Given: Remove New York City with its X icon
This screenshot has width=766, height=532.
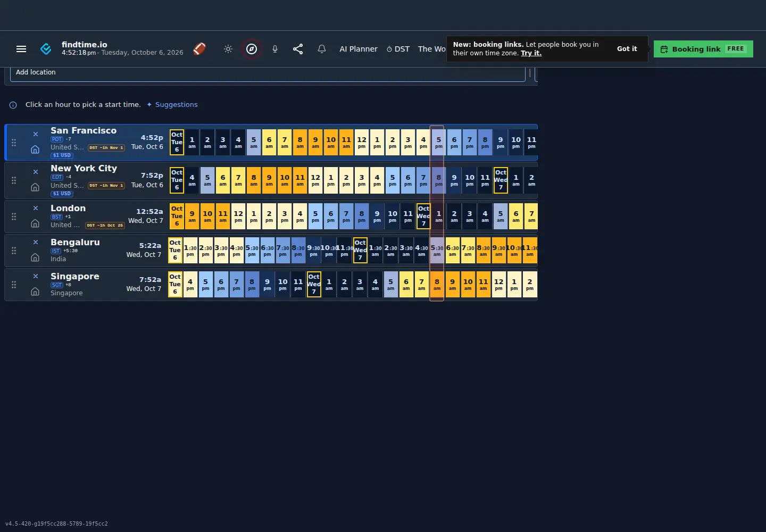Looking at the screenshot, I should click(x=36, y=172).
